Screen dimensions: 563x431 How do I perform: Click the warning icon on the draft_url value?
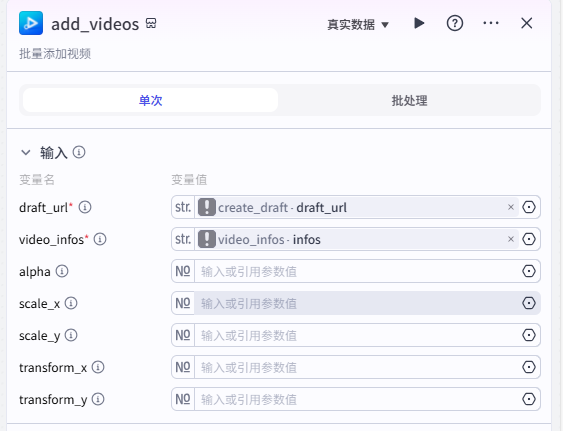[207, 207]
